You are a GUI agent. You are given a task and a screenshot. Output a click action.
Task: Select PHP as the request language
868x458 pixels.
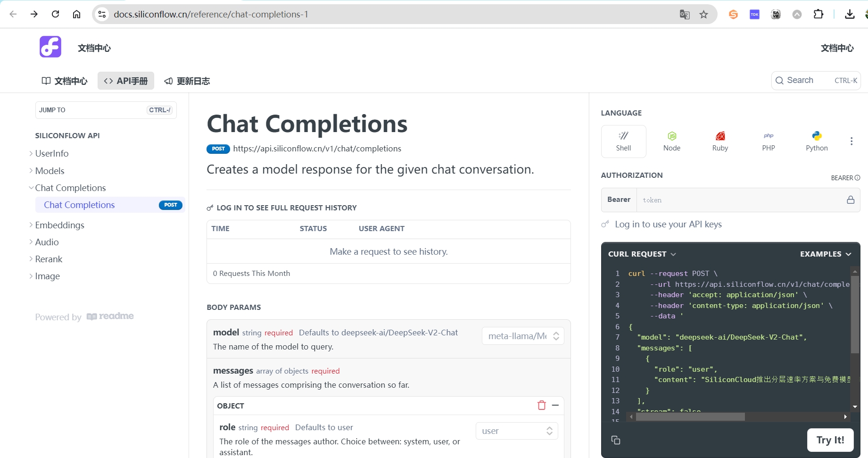(769, 142)
